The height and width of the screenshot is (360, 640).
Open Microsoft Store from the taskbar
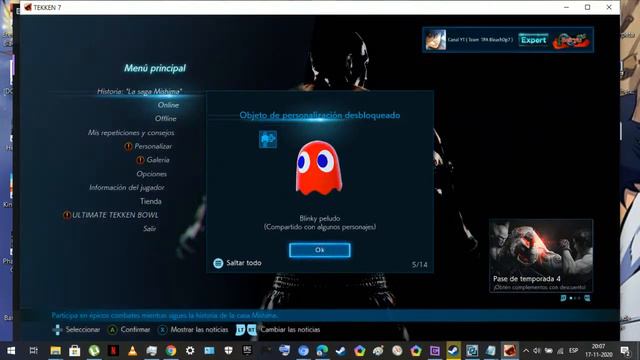pyautogui.click(x=75, y=351)
